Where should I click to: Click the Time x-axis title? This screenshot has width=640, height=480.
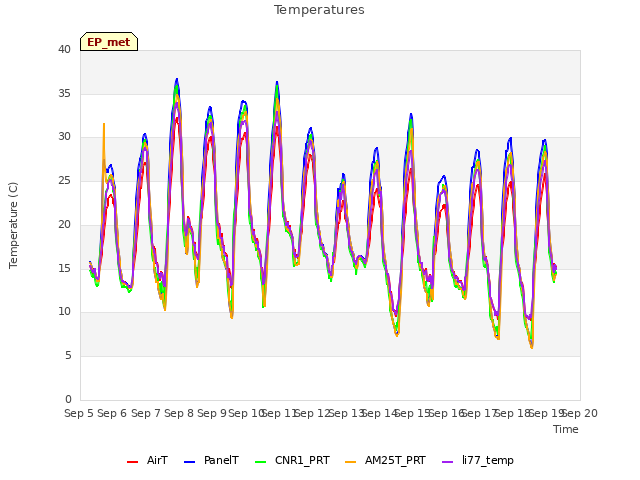point(566,429)
